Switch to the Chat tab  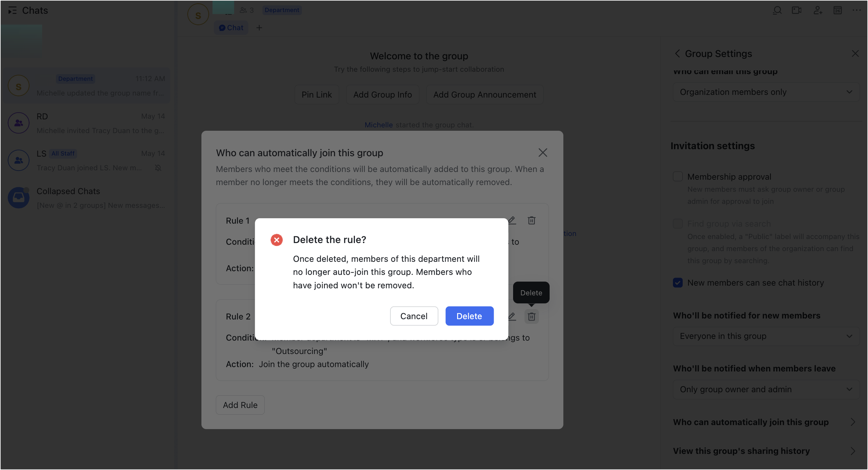[x=231, y=27]
